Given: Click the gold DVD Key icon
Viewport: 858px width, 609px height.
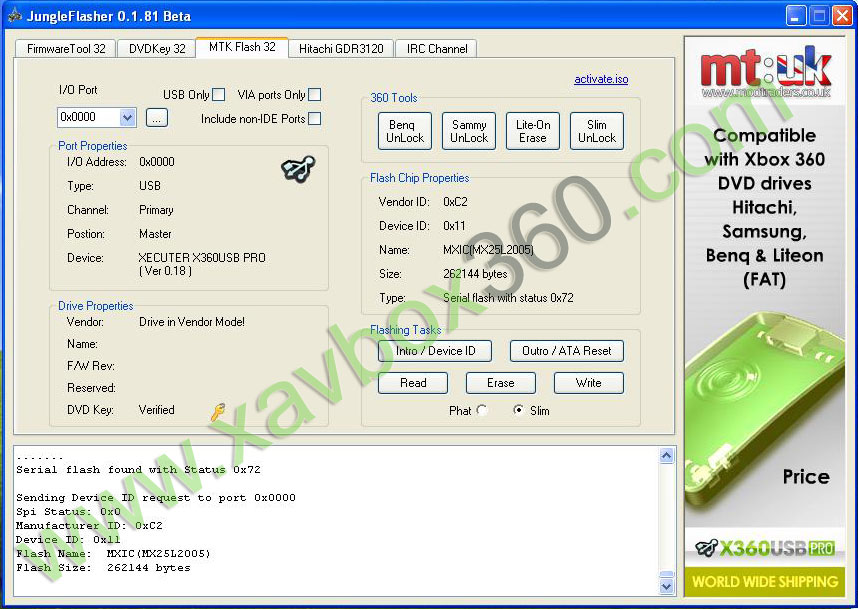Looking at the screenshot, I should point(218,411).
